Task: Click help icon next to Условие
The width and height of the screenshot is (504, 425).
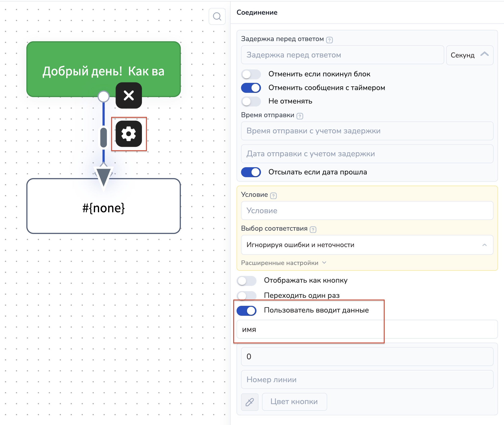Action: click(273, 196)
